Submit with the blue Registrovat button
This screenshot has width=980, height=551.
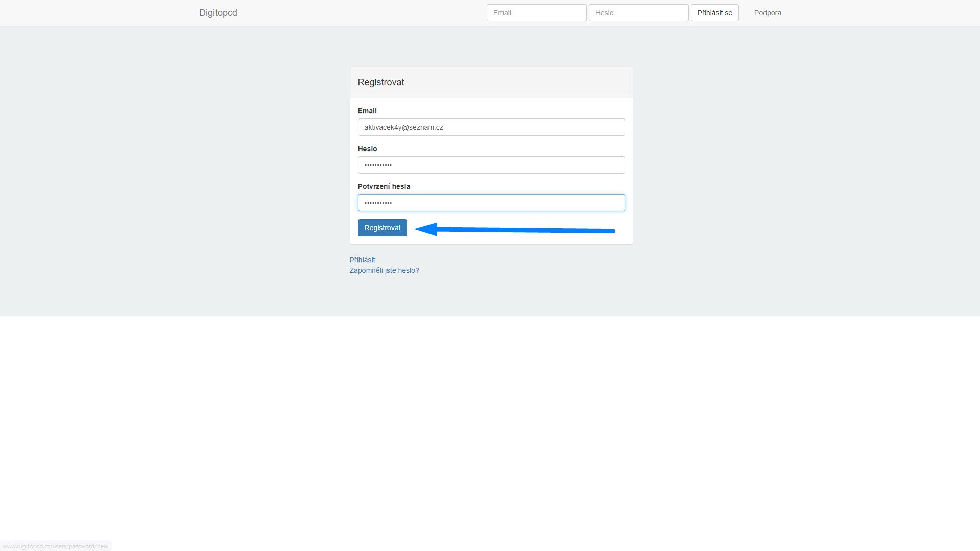(382, 228)
